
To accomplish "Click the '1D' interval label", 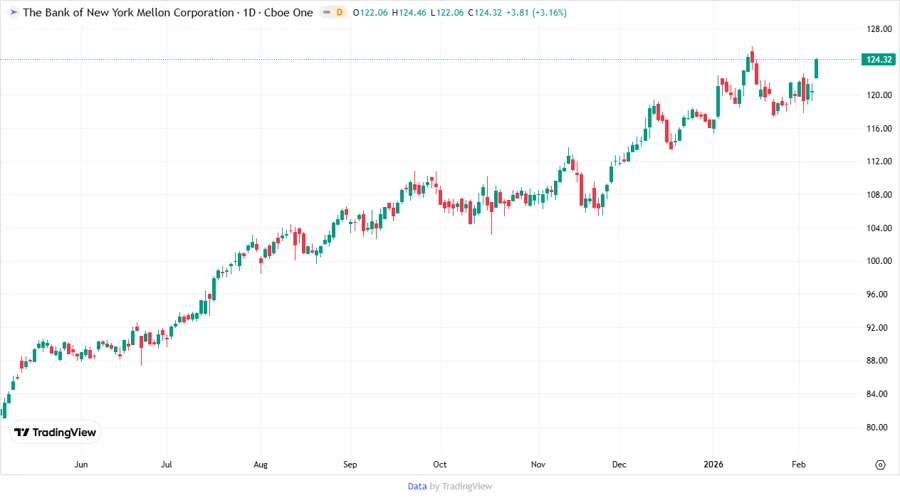I will (250, 12).
